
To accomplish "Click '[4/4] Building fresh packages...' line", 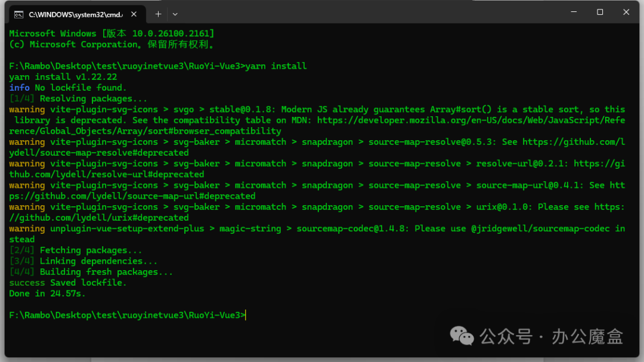I will pos(91,272).
